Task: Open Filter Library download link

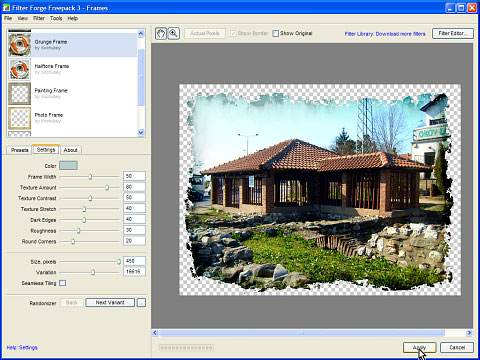Action: pyautogui.click(x=385, y=34)
